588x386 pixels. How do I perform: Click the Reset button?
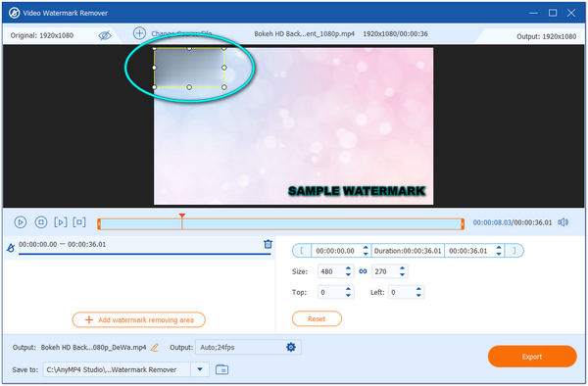(x=317, y=319)
